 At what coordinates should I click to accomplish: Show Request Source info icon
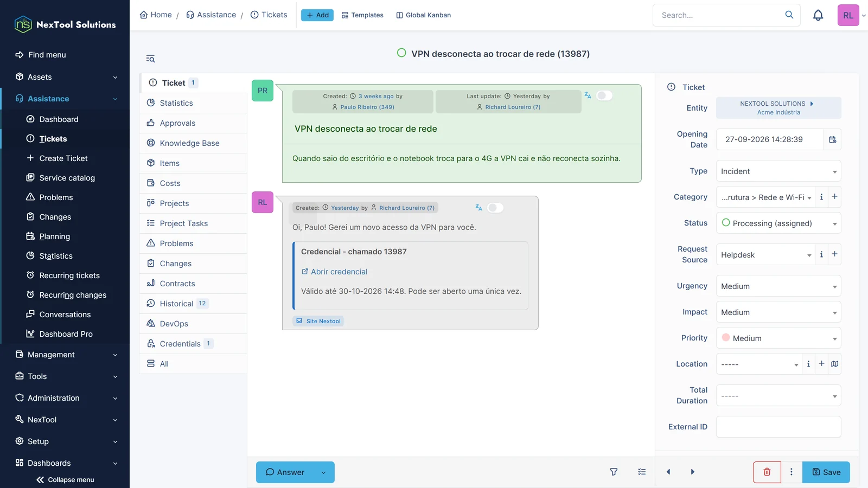[x=821, y=254]
